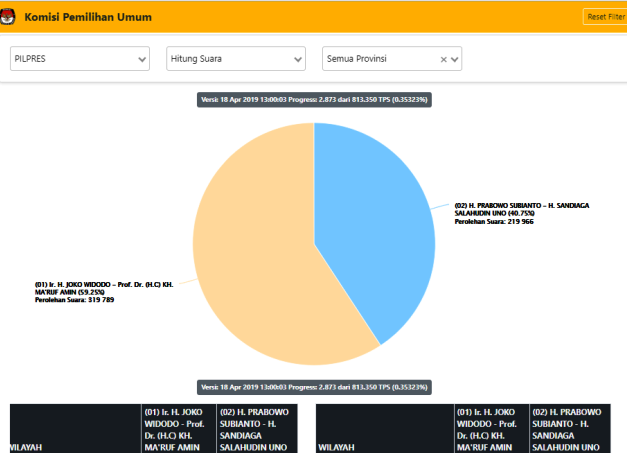The image size is (627, 453).
Task: Click the chevron arrow on Hitung Suara dropdown
Action: [x=298, y=60]
